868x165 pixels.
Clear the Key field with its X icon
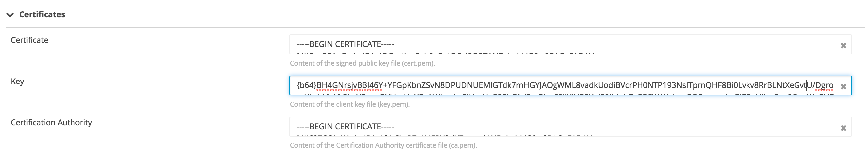click(x=843, y=87)
